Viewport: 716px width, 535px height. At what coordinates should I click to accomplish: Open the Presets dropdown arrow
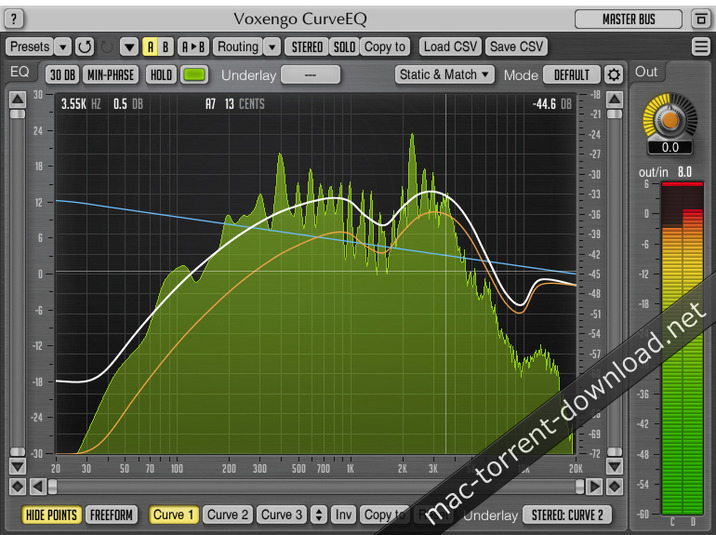point(63,47)
